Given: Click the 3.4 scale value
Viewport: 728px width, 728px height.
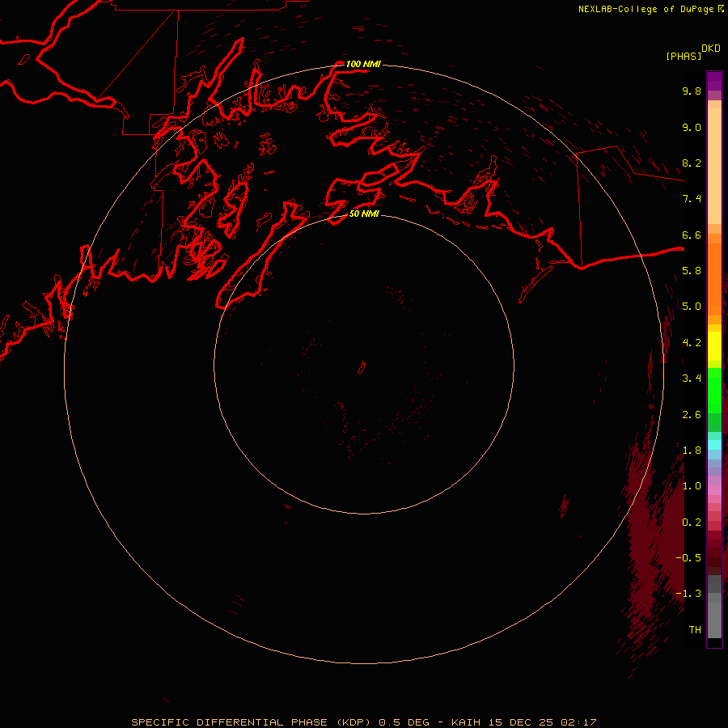Looking at the screenshot, I should pos(692,379).
